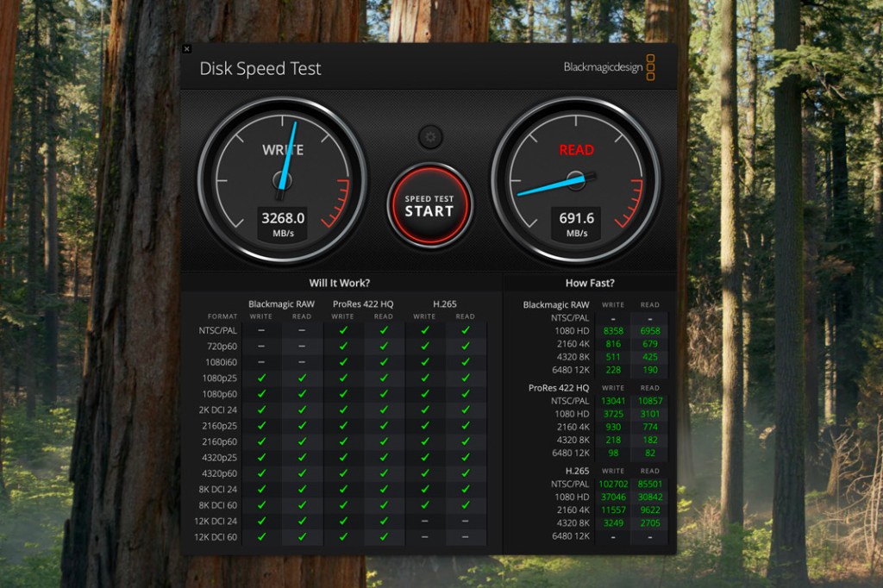The width and height of the screenshot is (883, 588).
Task: Click the WRITE gauge label
Action: (283, 150)
